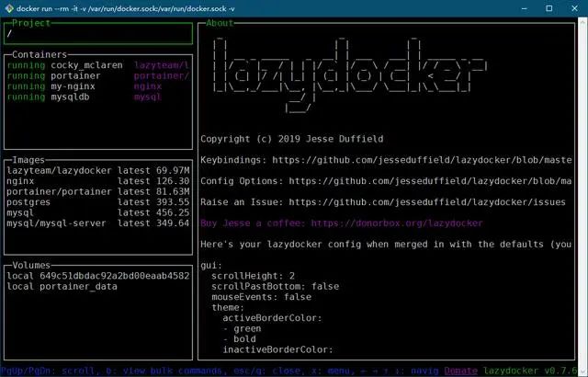The width and height of the screenshot is (588, 377).
Task: Minimize the terminal window
Action: tap(525, 8)
